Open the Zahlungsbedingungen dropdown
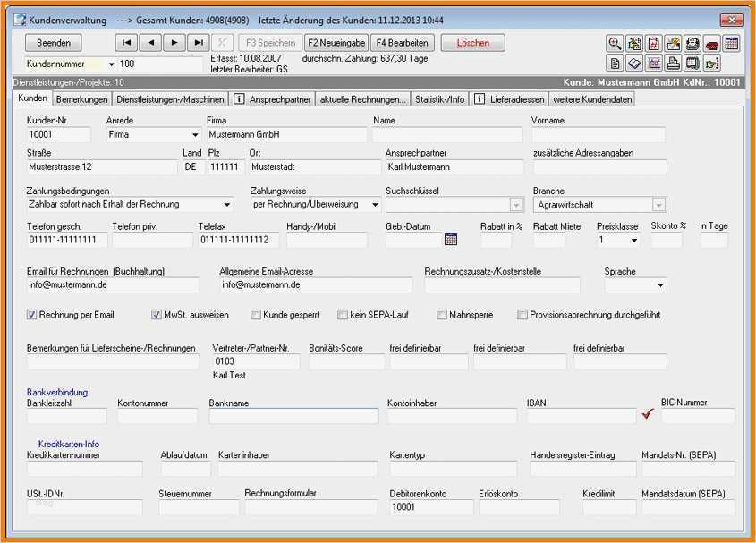The width and height of the screenshot is (756, 543). click(x=226, y=205)
